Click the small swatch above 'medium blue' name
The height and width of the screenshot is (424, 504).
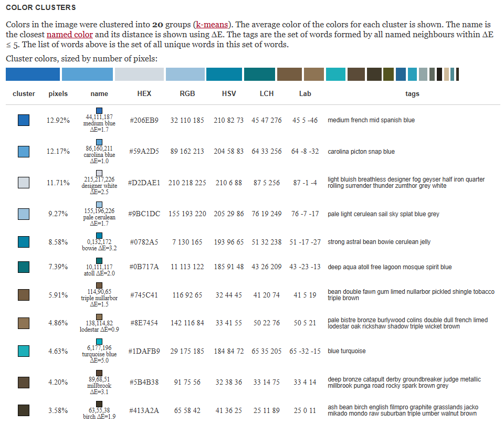pyautogui.click(x=99, y=110)
